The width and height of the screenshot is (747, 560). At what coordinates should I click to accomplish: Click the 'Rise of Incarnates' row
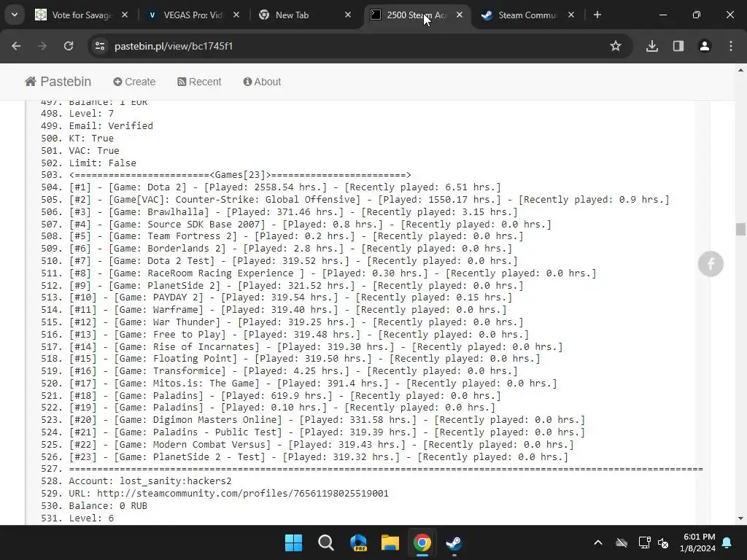(316, 346)
